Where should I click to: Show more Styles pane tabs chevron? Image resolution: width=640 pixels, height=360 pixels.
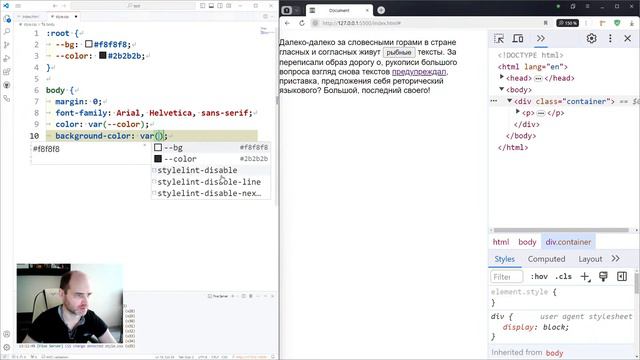616,259
